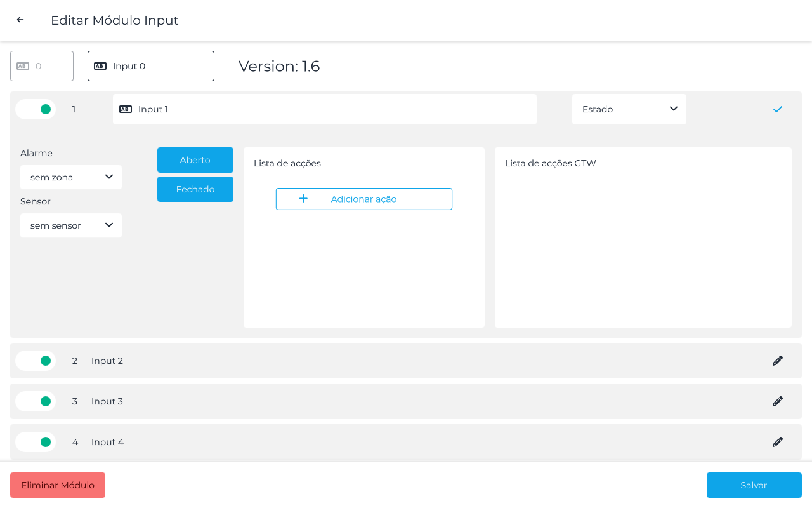The height and width of the screenshot is (508, 812).
Task: Click the plus icon in Adicionar ação
Action: pos(303,199)
